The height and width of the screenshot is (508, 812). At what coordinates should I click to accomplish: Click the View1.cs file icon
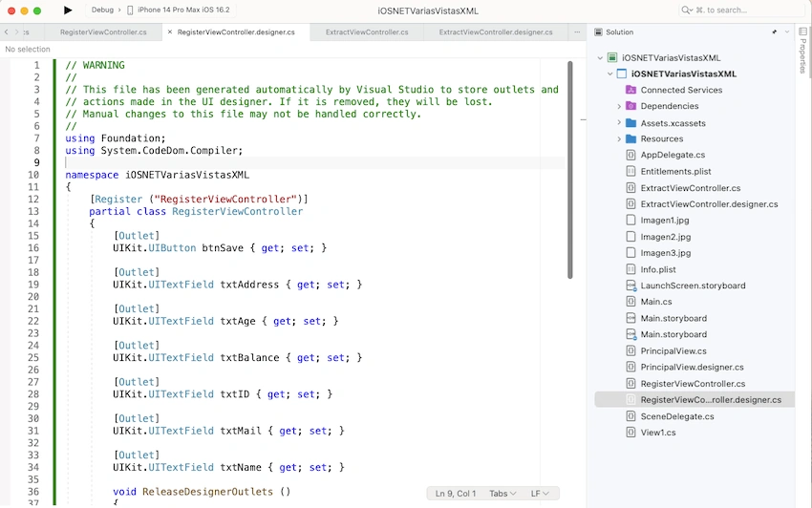[x=630, y=432]
